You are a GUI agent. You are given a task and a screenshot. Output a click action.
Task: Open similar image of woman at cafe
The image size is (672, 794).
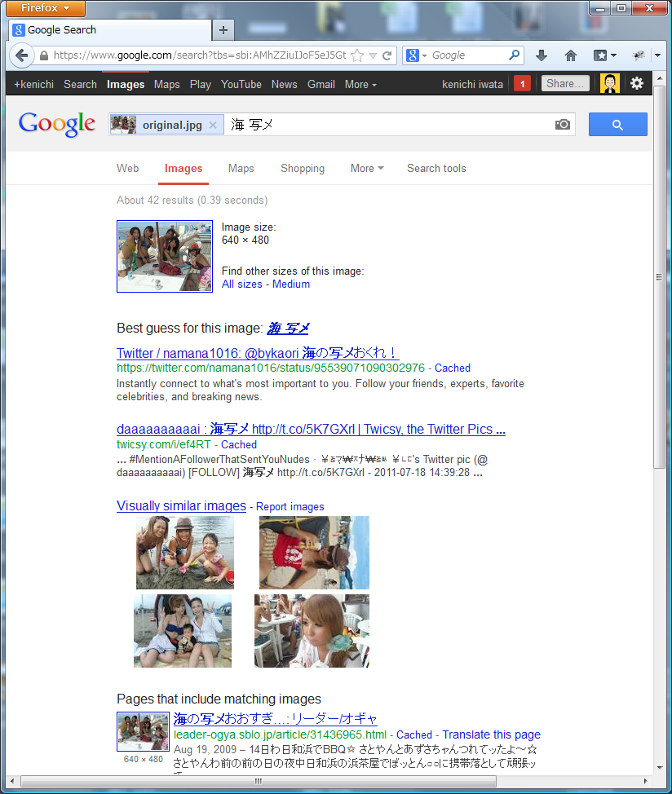(x=312, y=631)
